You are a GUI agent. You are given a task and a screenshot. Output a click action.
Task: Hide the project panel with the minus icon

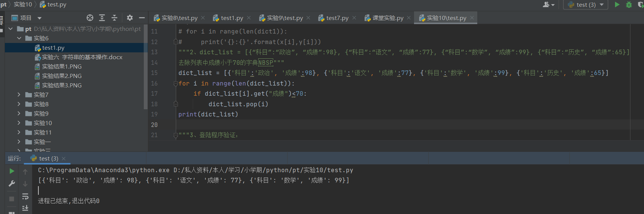[142, 18]
